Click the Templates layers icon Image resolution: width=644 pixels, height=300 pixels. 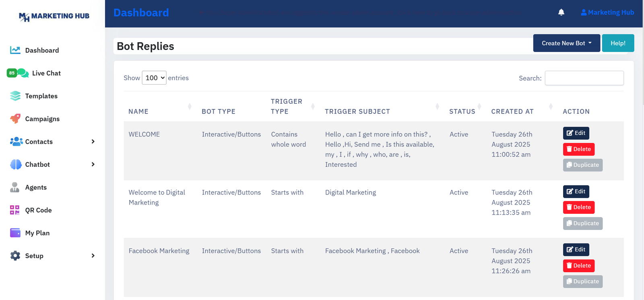(15, 96)
